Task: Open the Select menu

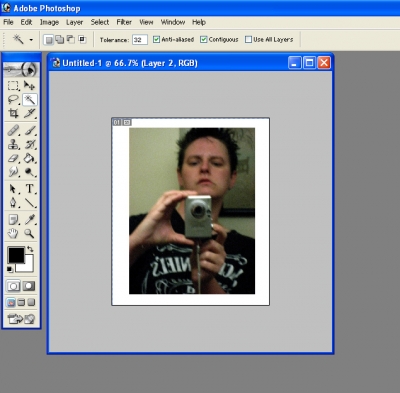Action: [x=100, y=22]
